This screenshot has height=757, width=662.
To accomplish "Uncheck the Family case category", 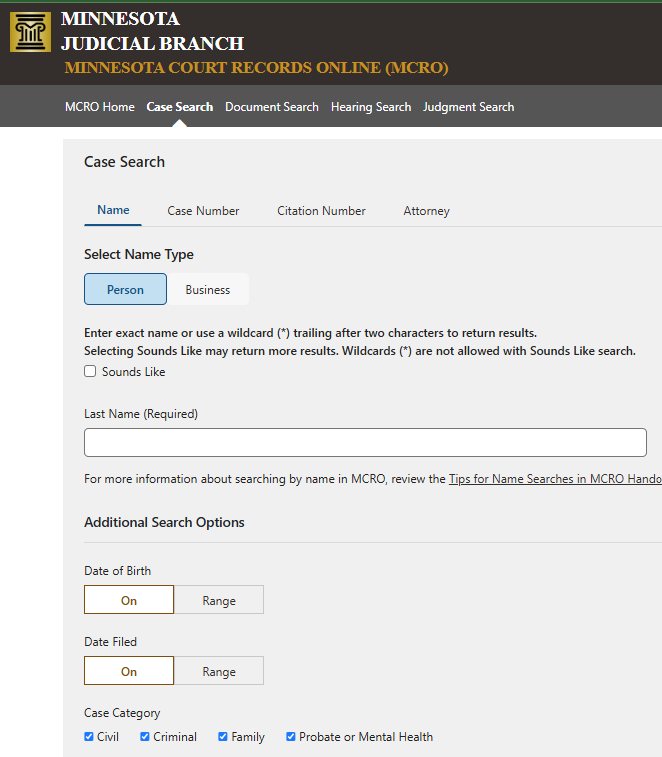I will tap(223, 737).
